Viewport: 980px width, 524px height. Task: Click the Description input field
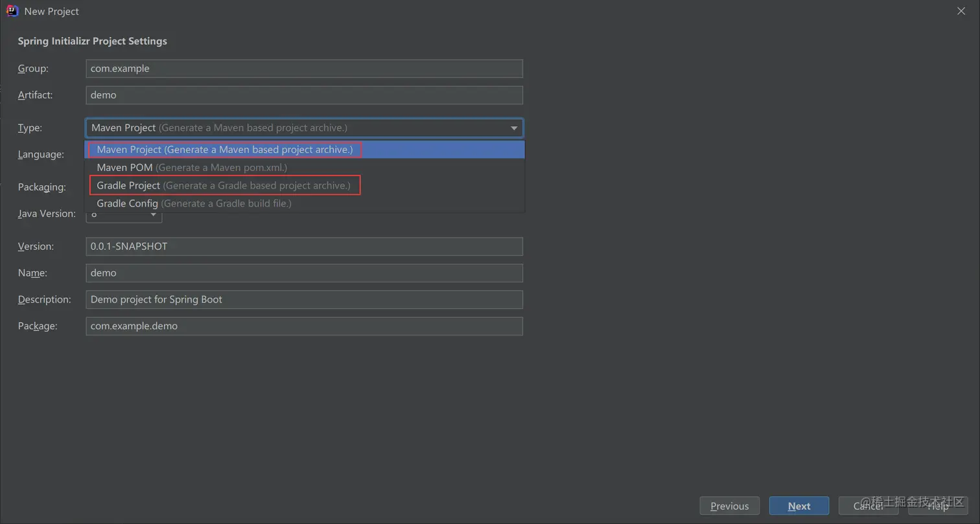(304, 299)
